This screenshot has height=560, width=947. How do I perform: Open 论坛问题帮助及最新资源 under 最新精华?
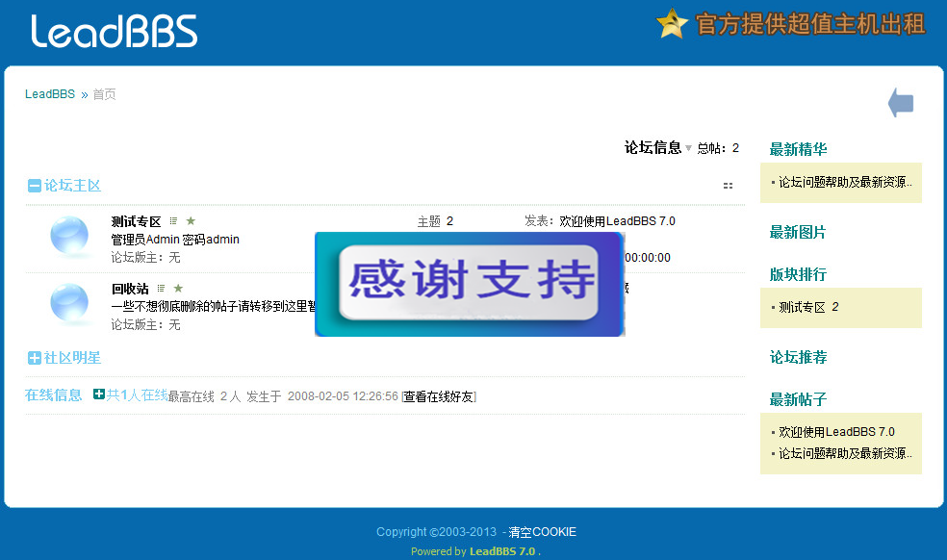coord(845,182)
